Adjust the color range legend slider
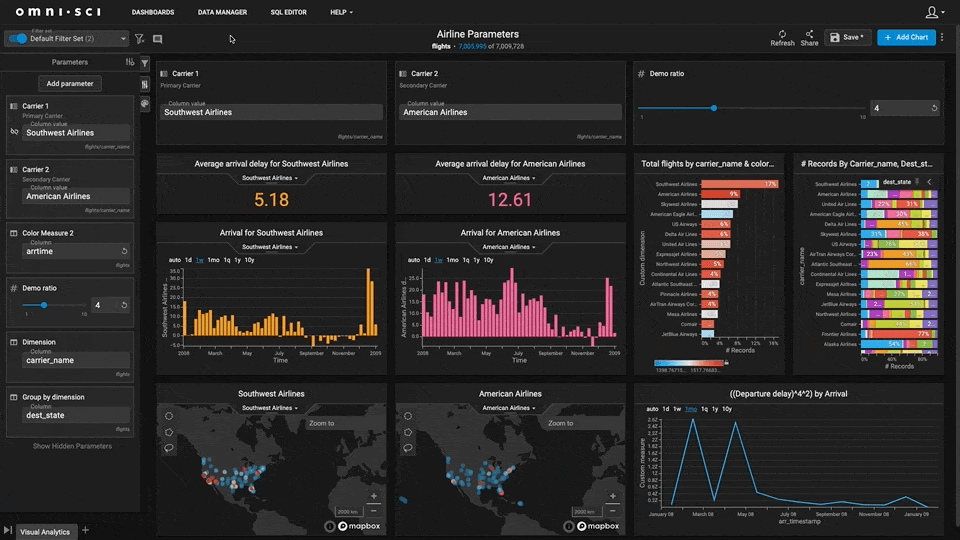 click(x=691, y=363)
